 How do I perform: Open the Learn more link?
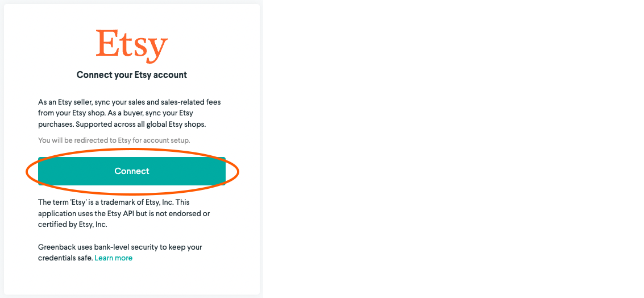click(113, 258)
